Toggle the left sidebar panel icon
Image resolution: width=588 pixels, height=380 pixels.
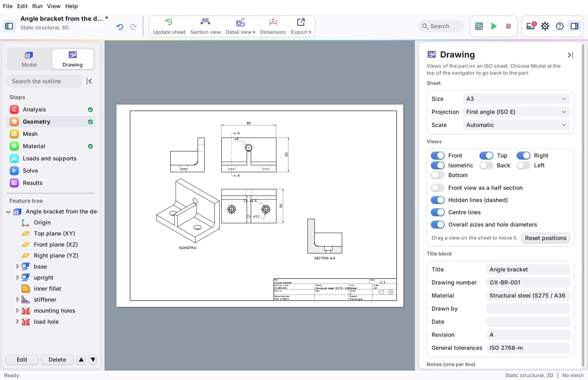click(x=9, y=27)
